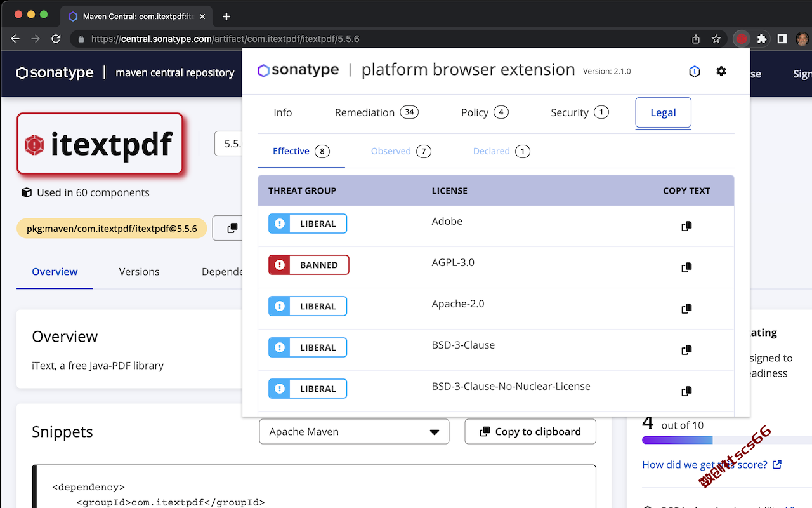Viewport: 812px width, 508px height.
Task: Click the copy icon beside the package URL
Action: tap(232, 228)
